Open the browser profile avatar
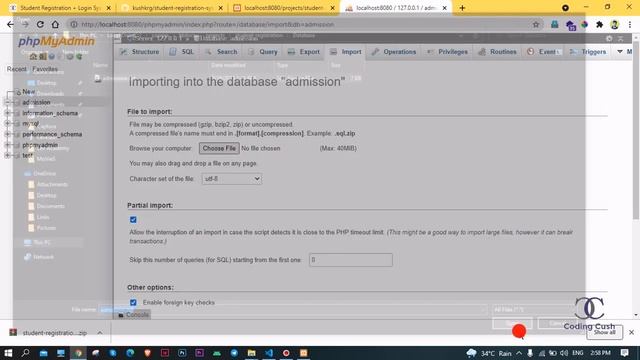This screenshot has width=640, height=360. point(614,24)
